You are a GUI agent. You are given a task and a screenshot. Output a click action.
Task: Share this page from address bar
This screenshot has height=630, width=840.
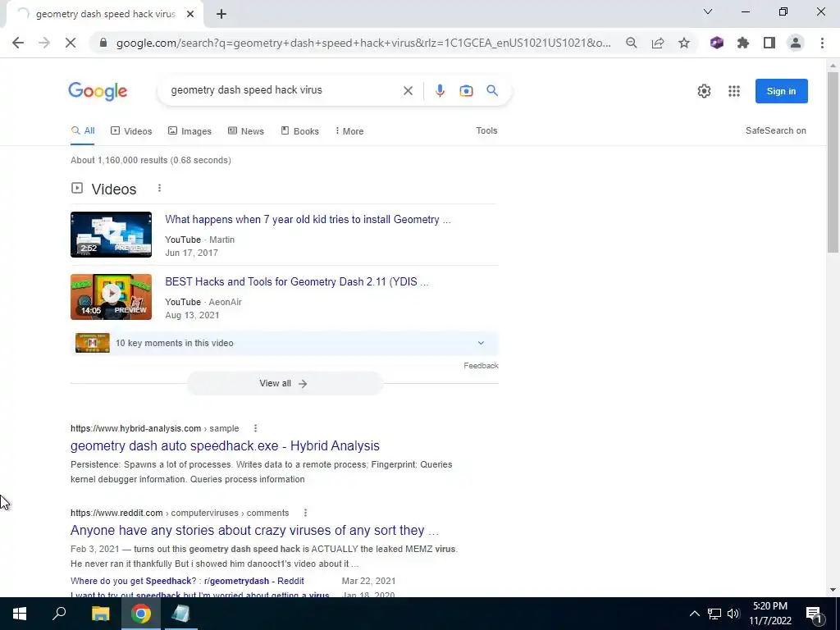[x=658, y=43]
